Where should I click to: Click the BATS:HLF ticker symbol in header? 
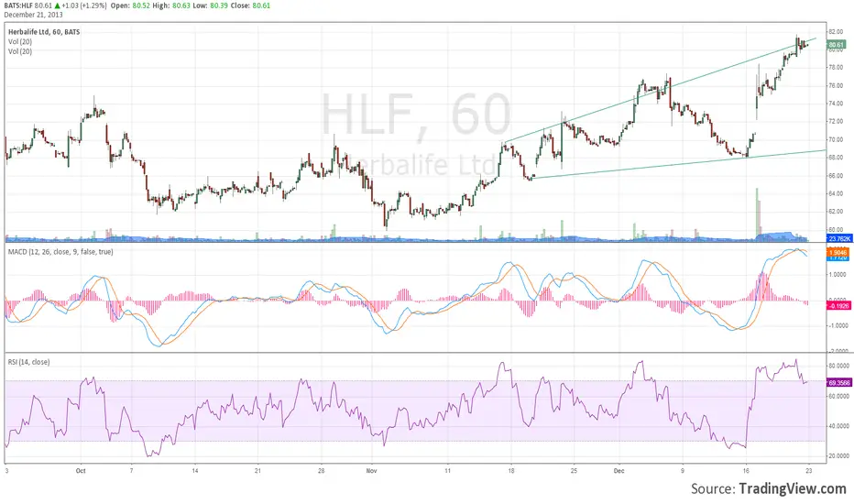click(x=18, y=5)
